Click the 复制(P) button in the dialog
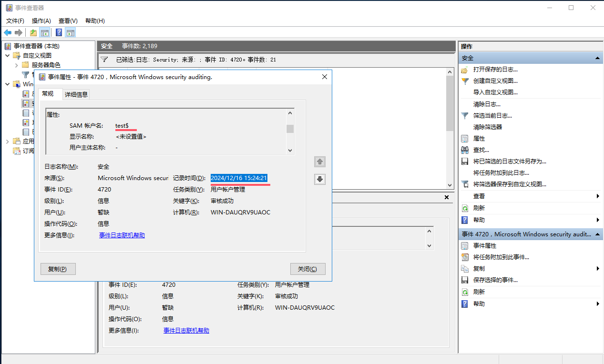This screenshot has width=604, height=364. (58, 269)
